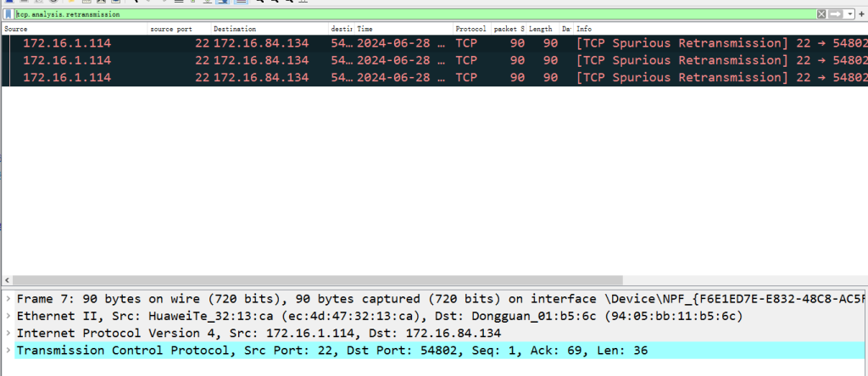
Task: Apply the display filter arrow button
Action: coord(836,14)
